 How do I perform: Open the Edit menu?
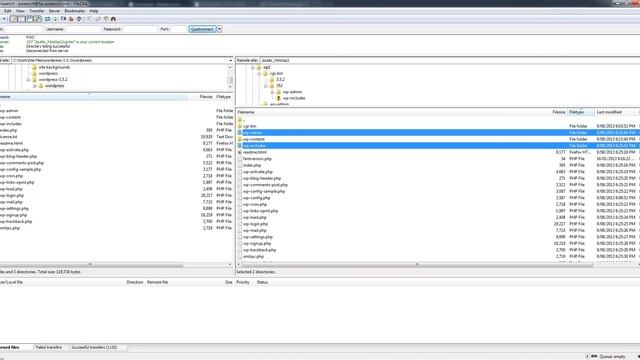click(8, 11)
